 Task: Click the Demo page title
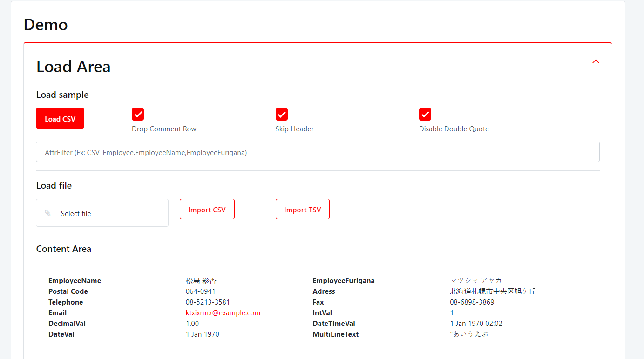coord(46,25)
